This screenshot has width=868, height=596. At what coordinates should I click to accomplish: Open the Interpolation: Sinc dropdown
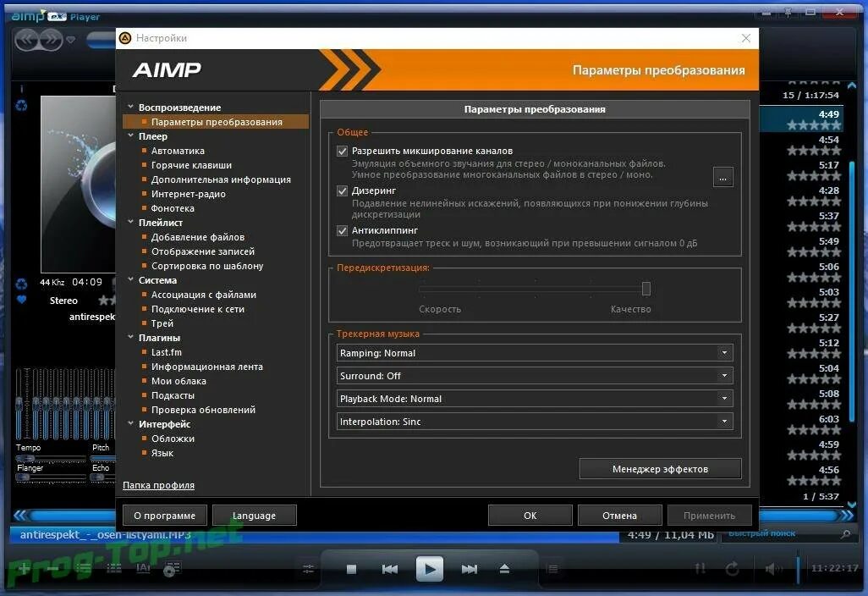(x=535, y=422)
